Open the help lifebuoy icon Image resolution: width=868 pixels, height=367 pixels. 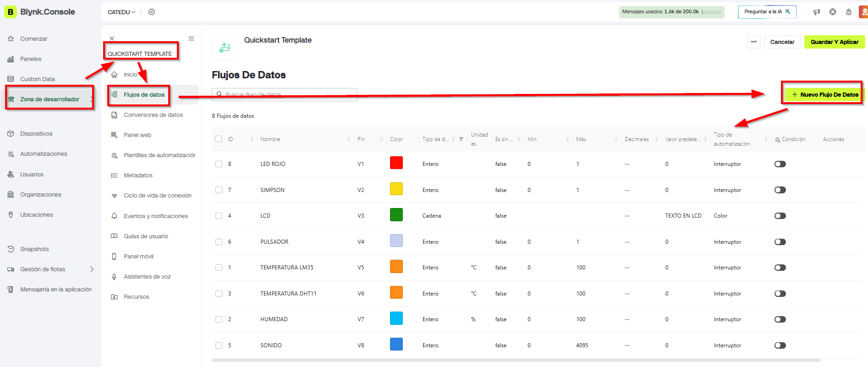[833, 12]
